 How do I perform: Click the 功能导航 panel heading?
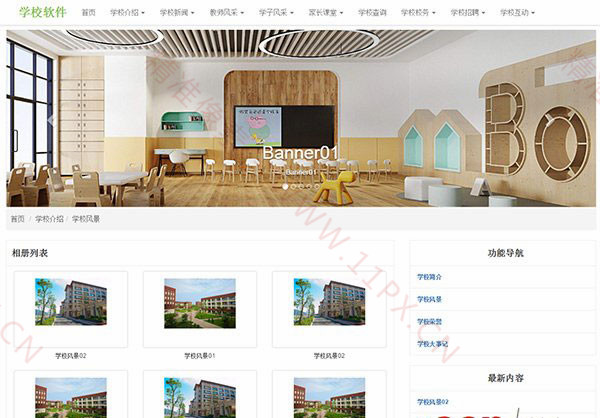(x=505, y=253)
